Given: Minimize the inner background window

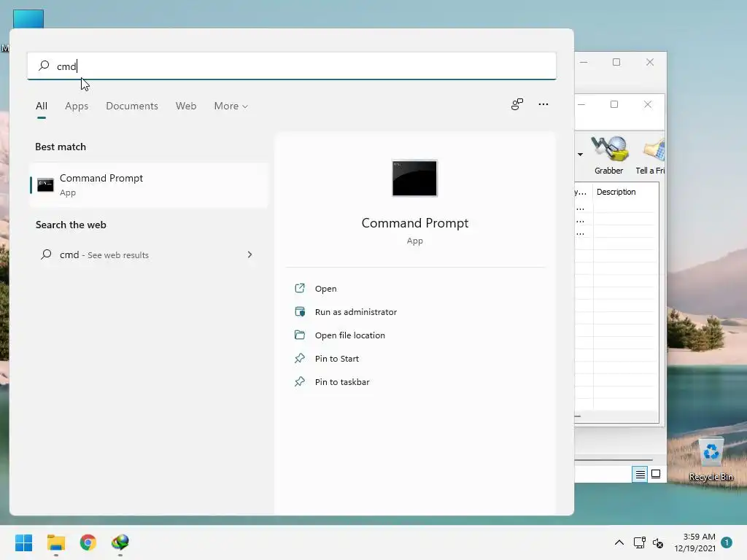Looking at the screenshot, I should pos(581,104).
